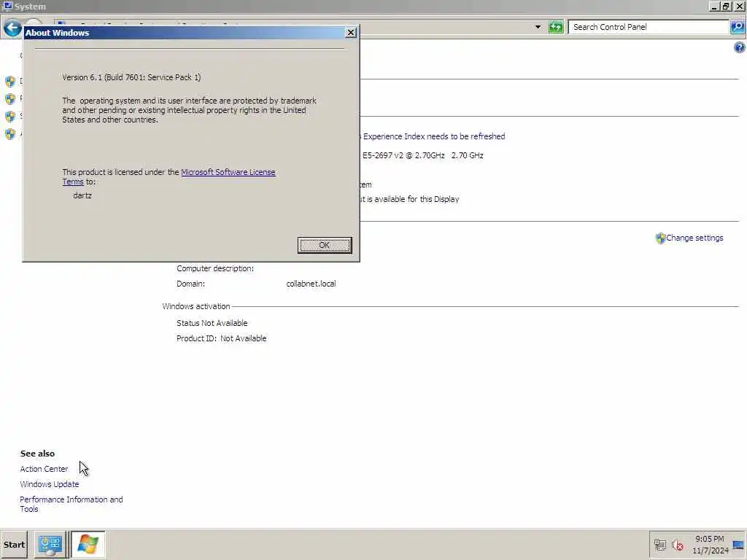Refresh the Control Panel address bar
The height and width of the screenshot is (560, 747).
[555, 27]
